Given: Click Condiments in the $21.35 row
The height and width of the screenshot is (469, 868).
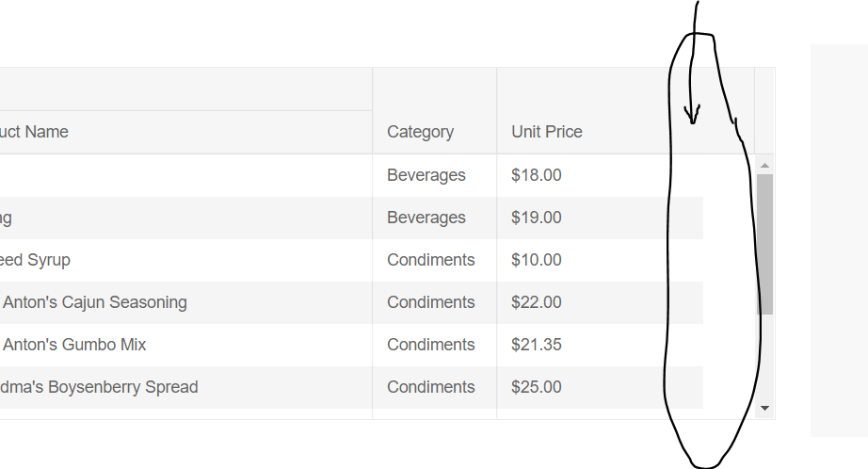Looking at the screenshot, I should (430, 345).
